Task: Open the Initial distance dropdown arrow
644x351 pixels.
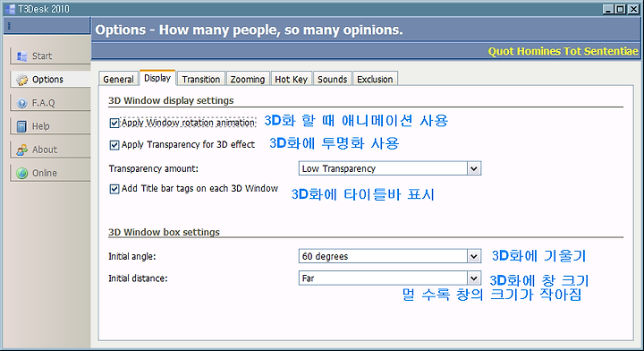Action: click(473, 278)
